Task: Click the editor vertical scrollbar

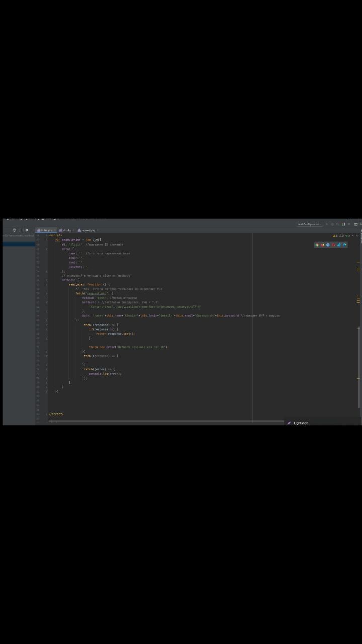Action: click(x=359, y=367)
